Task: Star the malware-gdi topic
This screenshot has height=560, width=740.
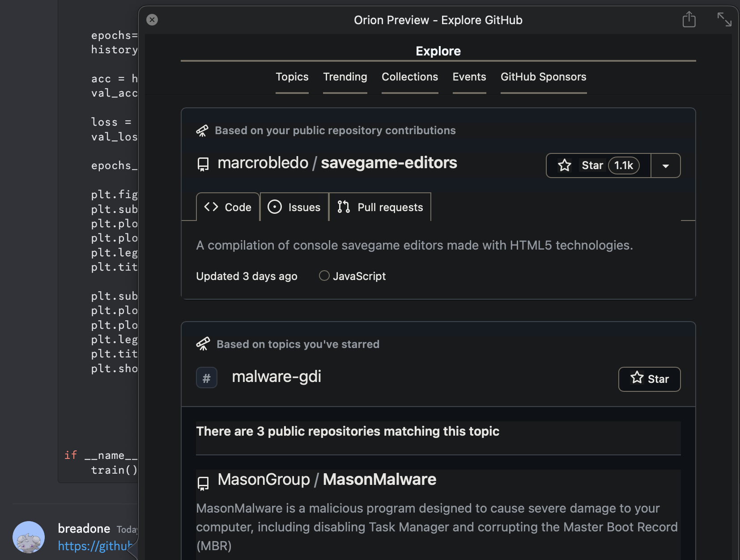Action: [649, 379]
